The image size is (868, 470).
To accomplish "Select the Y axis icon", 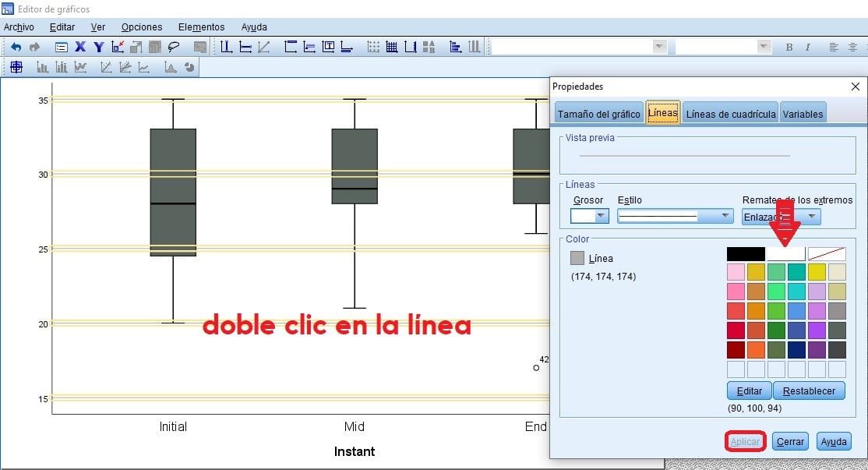I will [x=99, y=48].
